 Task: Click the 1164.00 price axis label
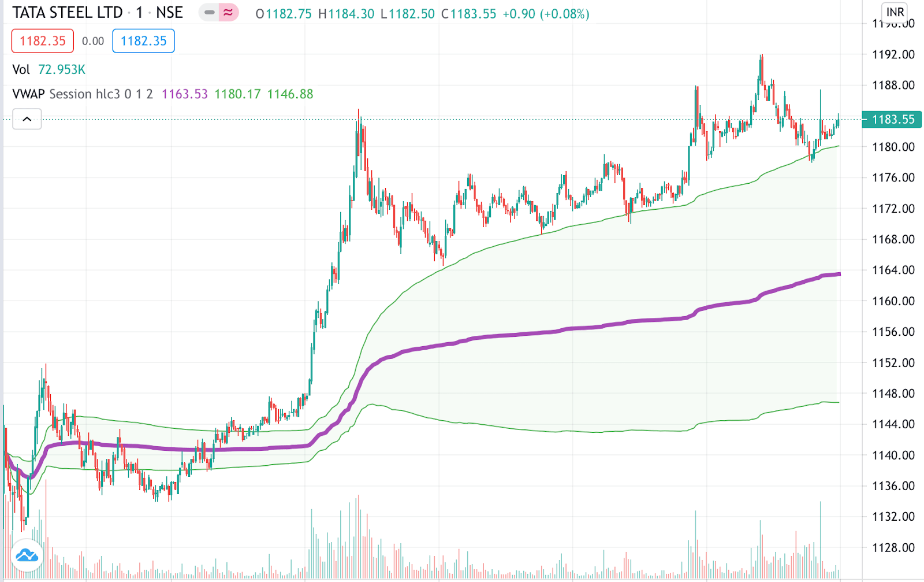pyautogui.click(x=893, y=270)
